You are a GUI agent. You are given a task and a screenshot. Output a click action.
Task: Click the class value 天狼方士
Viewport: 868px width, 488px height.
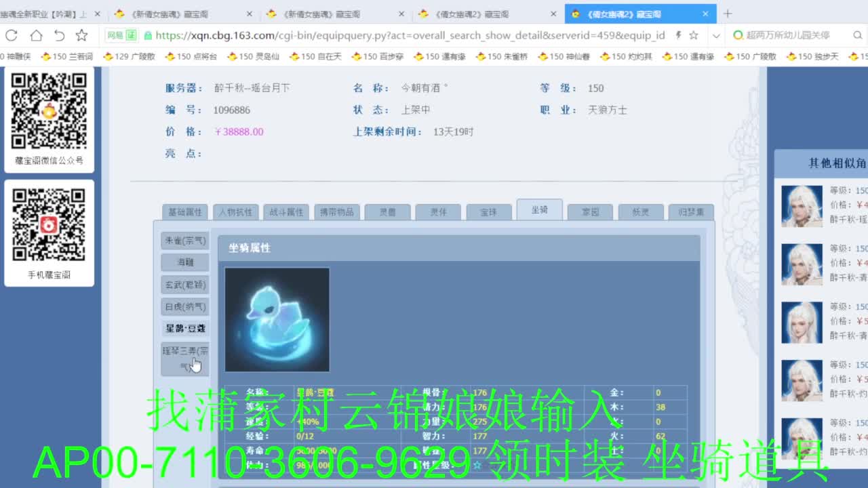coord(608,110)
